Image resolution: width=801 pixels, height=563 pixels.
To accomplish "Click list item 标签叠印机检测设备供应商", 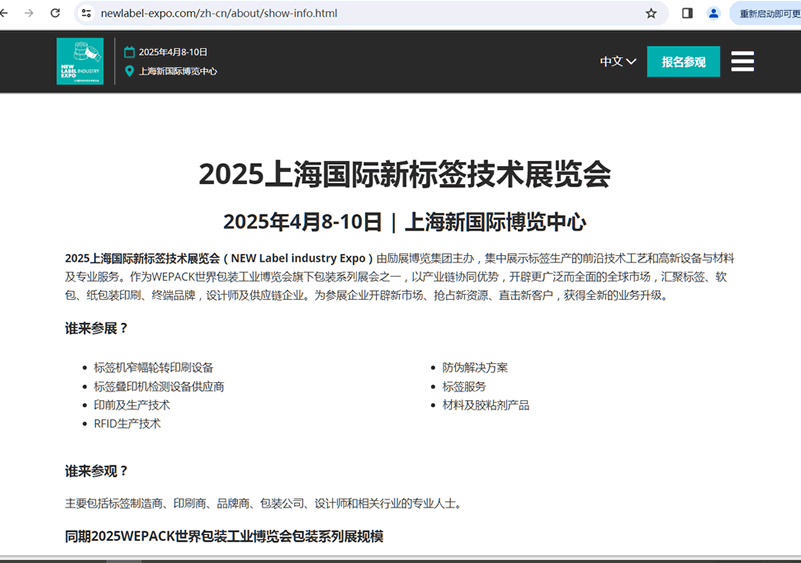I will pyautogui.click(x=159, y=386).
